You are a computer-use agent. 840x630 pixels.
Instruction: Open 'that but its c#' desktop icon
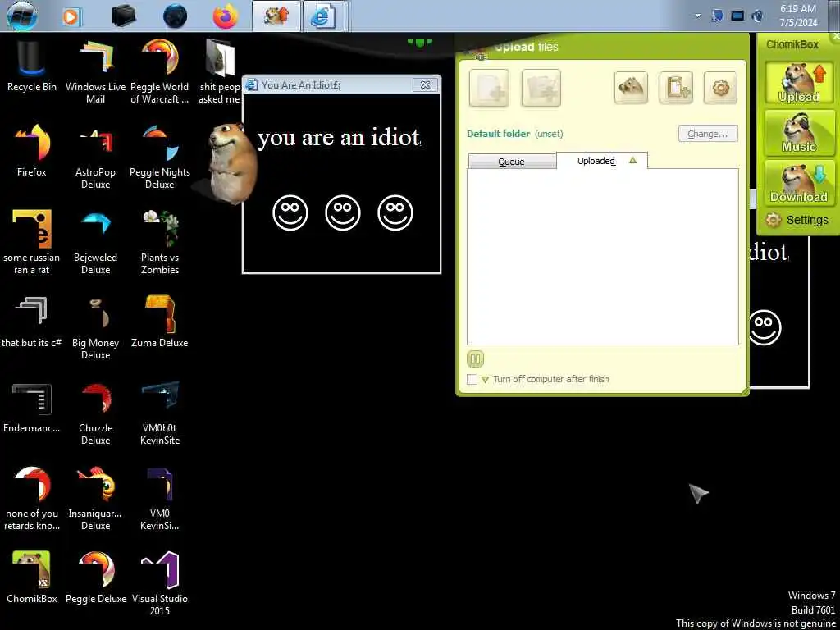point(32,322)
